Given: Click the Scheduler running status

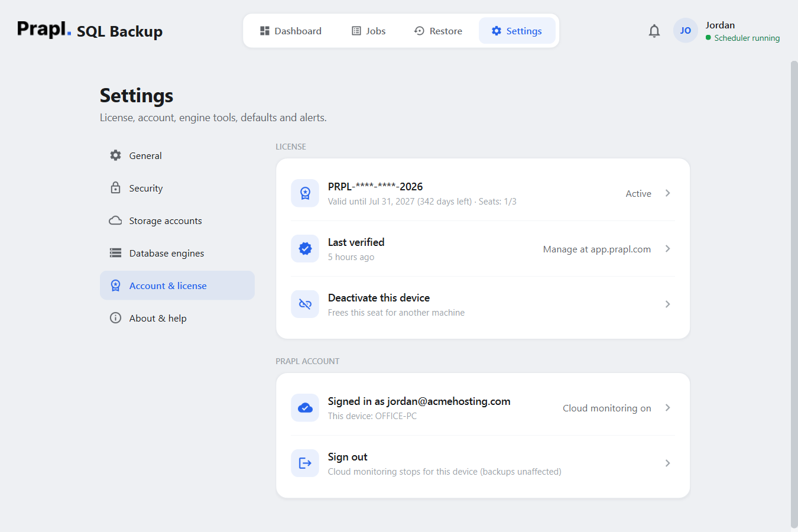Looking at the screenshot, I should pos(742,38).
